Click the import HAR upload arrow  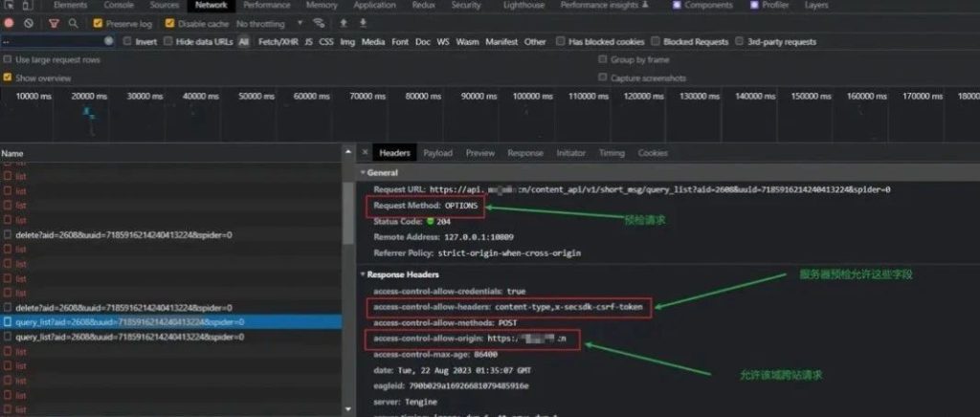[344, 23]
